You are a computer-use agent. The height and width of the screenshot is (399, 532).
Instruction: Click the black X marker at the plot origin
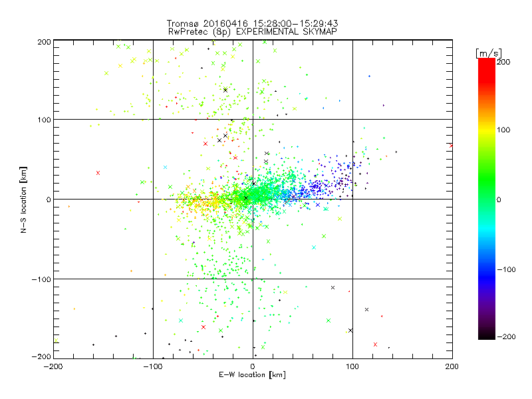[x=246, y=198]
